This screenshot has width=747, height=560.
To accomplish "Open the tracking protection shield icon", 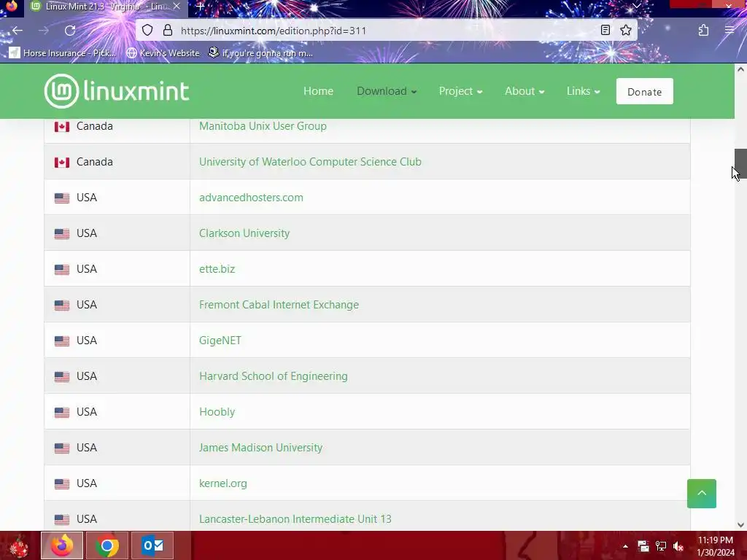I will click(147, 31).
